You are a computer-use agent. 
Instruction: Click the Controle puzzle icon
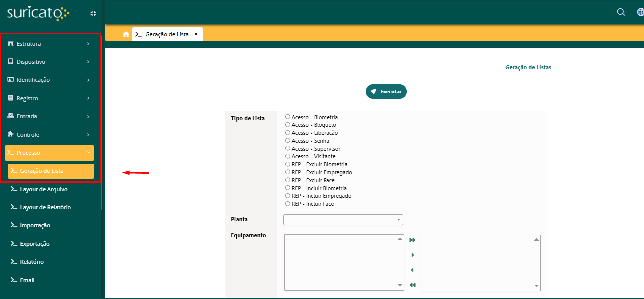(11, 134)
